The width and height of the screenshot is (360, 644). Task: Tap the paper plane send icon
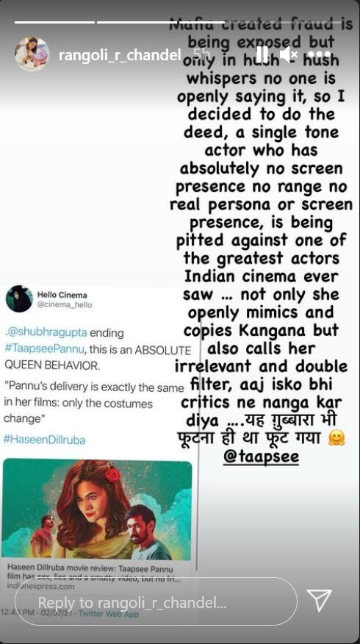(319, 601)
